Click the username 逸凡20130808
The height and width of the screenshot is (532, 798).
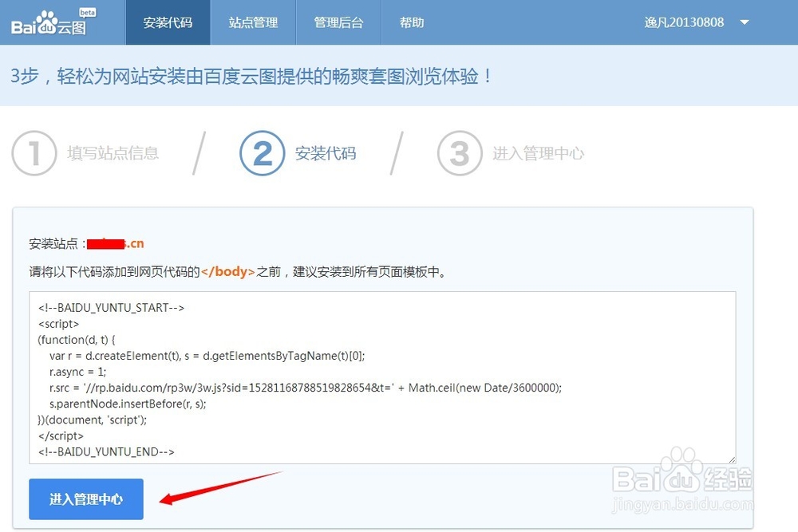[684, 22]
